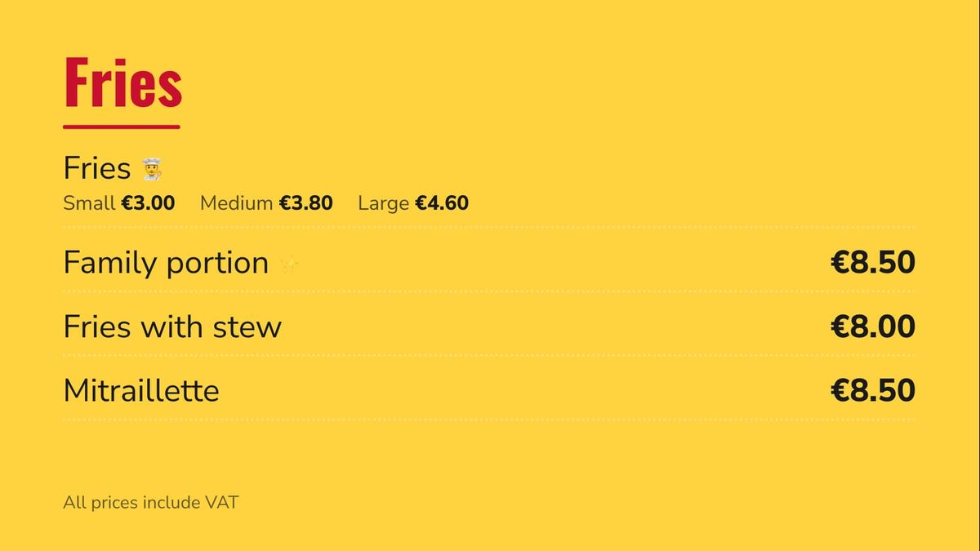The width and height of the screenshot is (980, 551).
Task: Click the sparkle icon after Family portion
Action: pos(289,264)
